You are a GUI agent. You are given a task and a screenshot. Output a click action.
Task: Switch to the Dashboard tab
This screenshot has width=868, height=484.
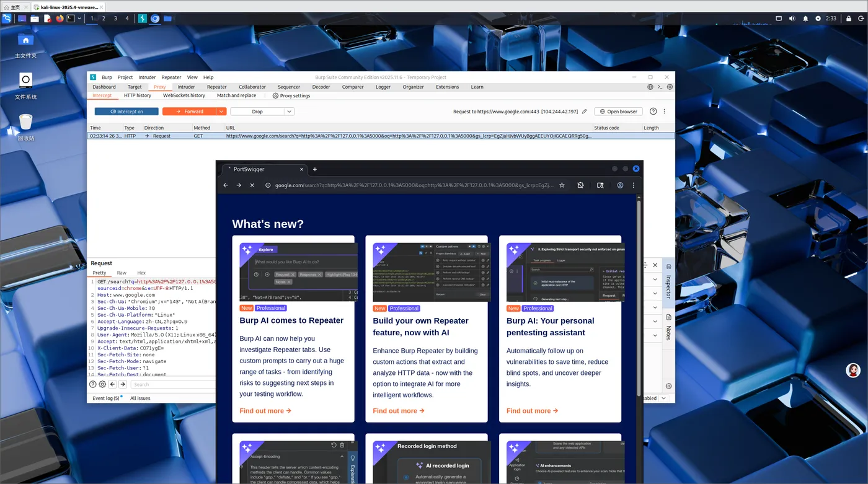click(104, 87)
